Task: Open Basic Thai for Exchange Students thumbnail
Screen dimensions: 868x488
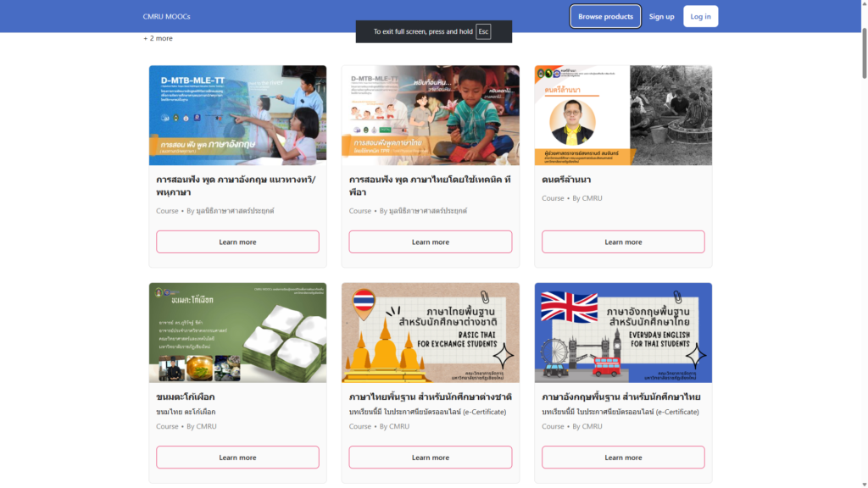Action: [430, 332]
